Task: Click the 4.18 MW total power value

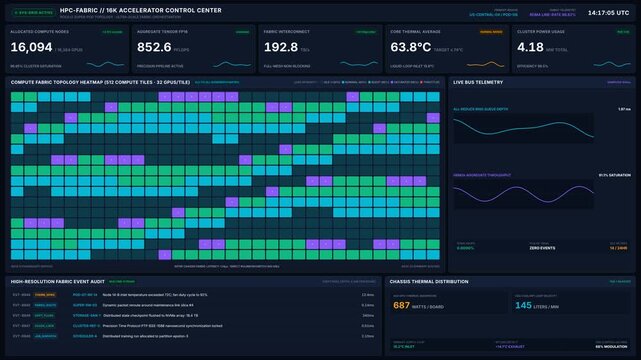Action: tap(530, 47)
